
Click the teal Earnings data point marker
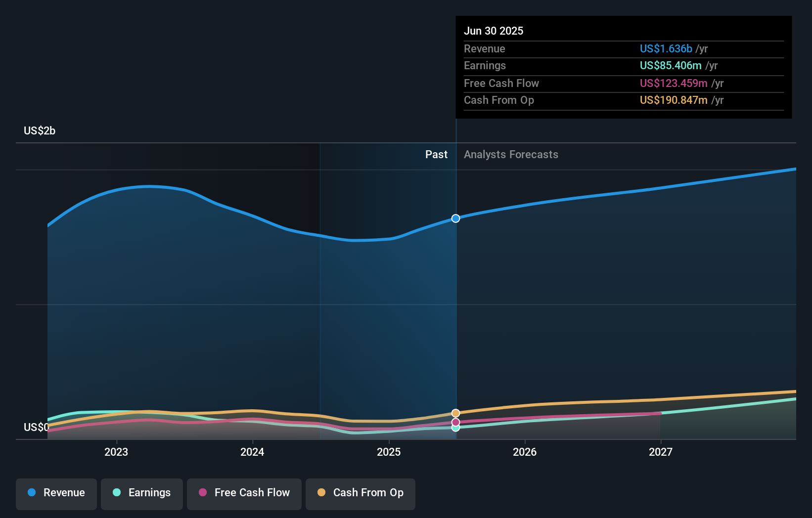point(455,428)
